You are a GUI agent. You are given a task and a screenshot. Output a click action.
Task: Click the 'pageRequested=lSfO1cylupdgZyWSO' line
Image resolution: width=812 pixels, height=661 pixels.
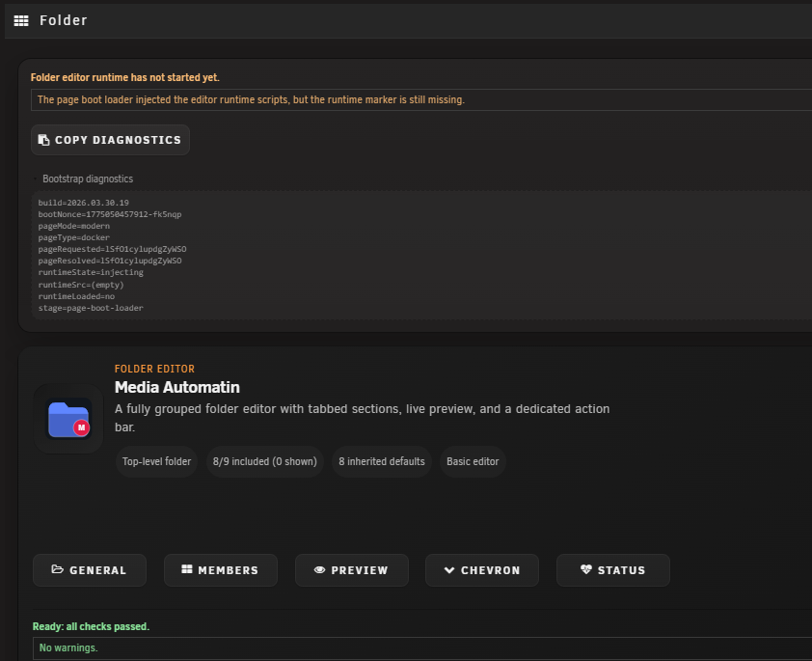click(x=113, y=249)
